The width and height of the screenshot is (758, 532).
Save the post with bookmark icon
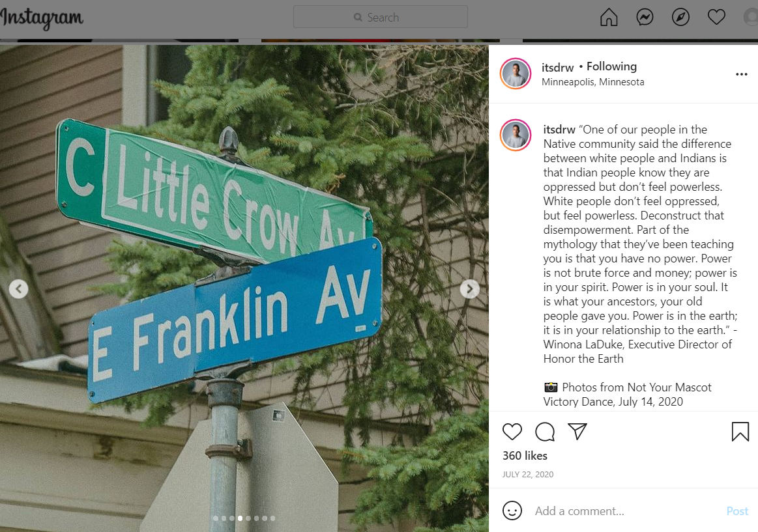(x=740, y=432)
